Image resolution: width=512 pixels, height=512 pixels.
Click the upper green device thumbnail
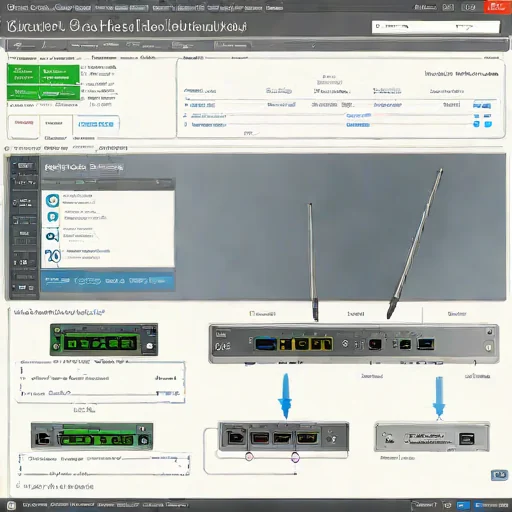click(x=104, y=340)
